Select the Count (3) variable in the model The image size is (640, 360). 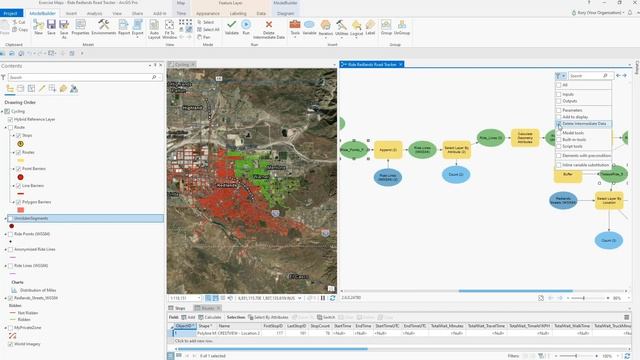pos(609,240)
